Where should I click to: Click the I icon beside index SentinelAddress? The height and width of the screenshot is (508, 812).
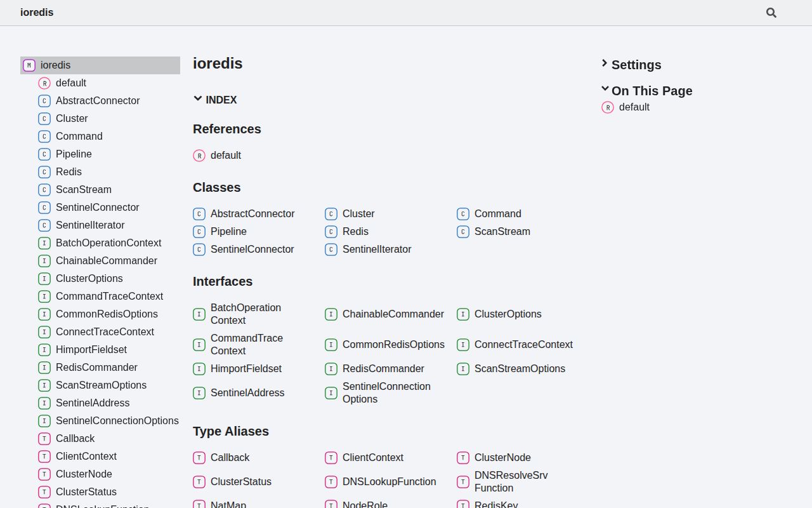pos(199,393)
